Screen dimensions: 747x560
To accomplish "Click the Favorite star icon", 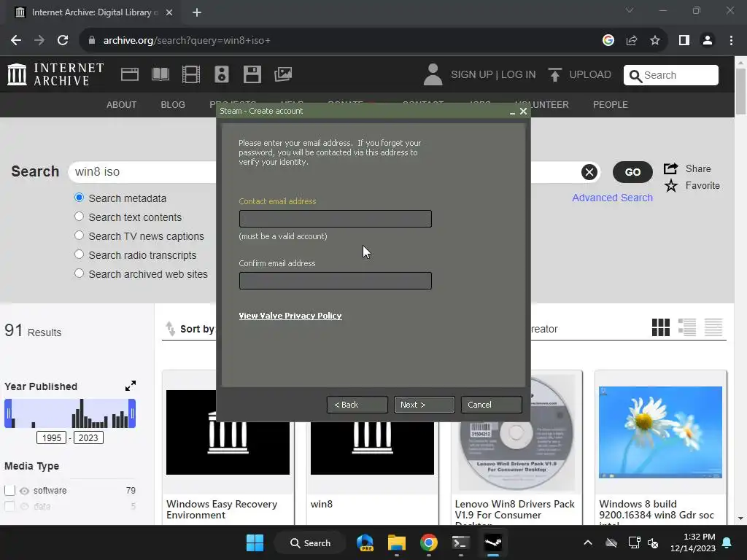I will tap(671, 186).
